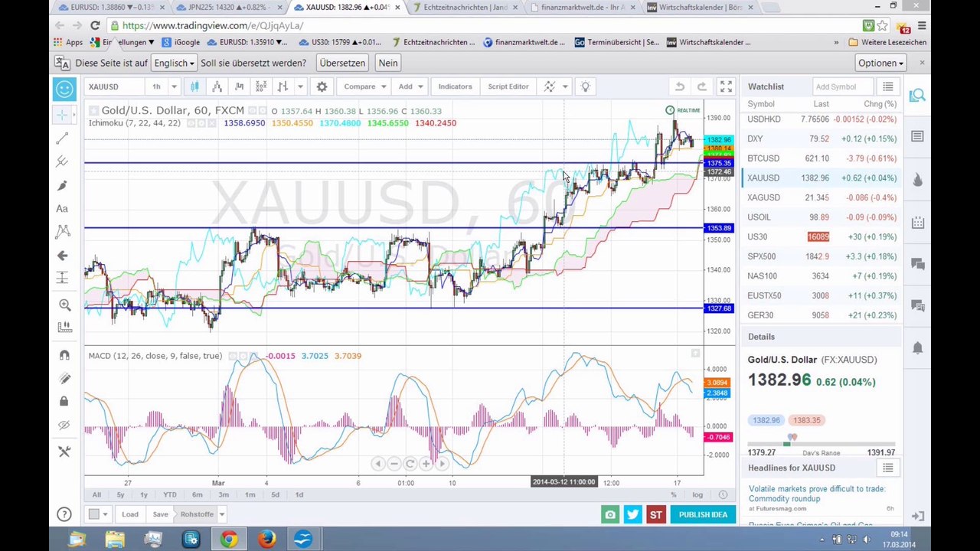Open the Englisch language dropdown

pos(174,63)
